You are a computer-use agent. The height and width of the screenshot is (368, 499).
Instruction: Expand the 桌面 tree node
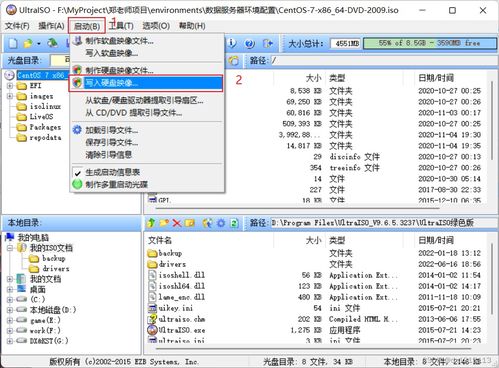(10, 289)
